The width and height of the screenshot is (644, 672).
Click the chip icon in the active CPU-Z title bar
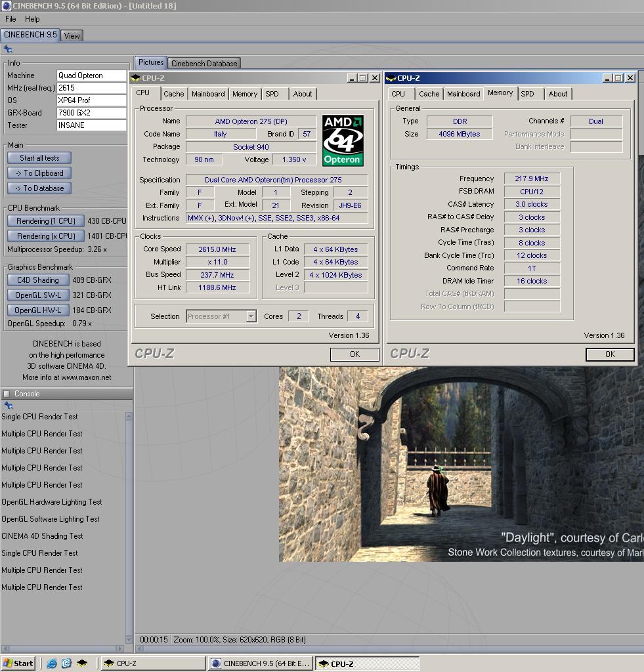pyautogui.click(x=391, y=78)
